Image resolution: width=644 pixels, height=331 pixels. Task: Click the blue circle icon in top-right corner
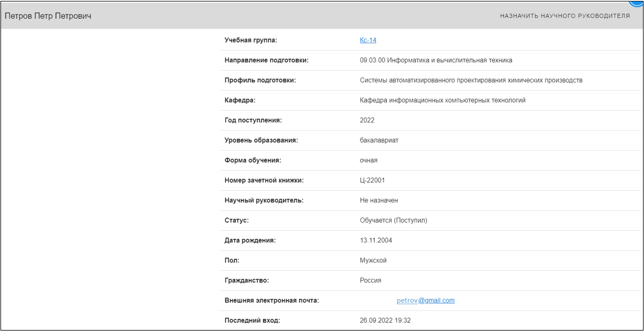coord(637,3)
